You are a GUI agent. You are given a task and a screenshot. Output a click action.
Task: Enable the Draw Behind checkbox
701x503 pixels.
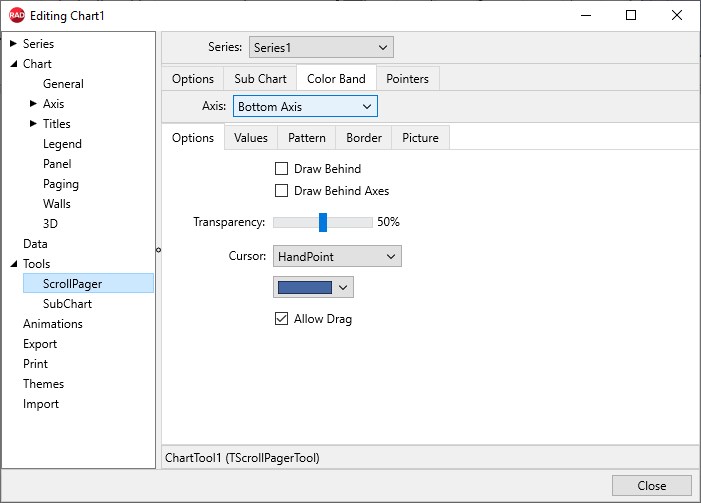[x=281, y=169]
